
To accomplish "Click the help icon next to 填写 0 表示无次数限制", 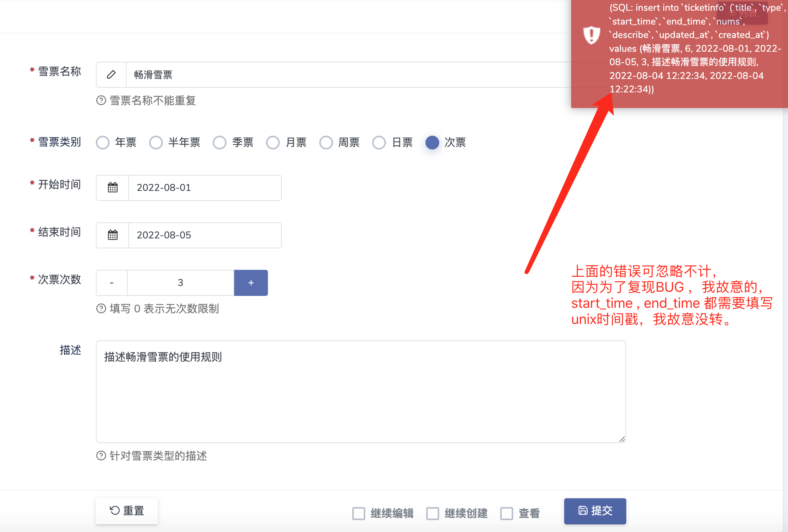I will (101, 309).
